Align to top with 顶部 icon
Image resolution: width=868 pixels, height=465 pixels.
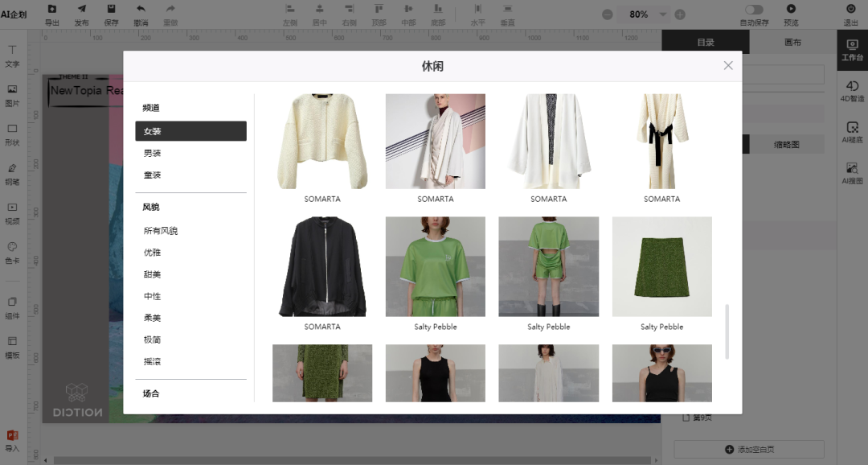379,9
